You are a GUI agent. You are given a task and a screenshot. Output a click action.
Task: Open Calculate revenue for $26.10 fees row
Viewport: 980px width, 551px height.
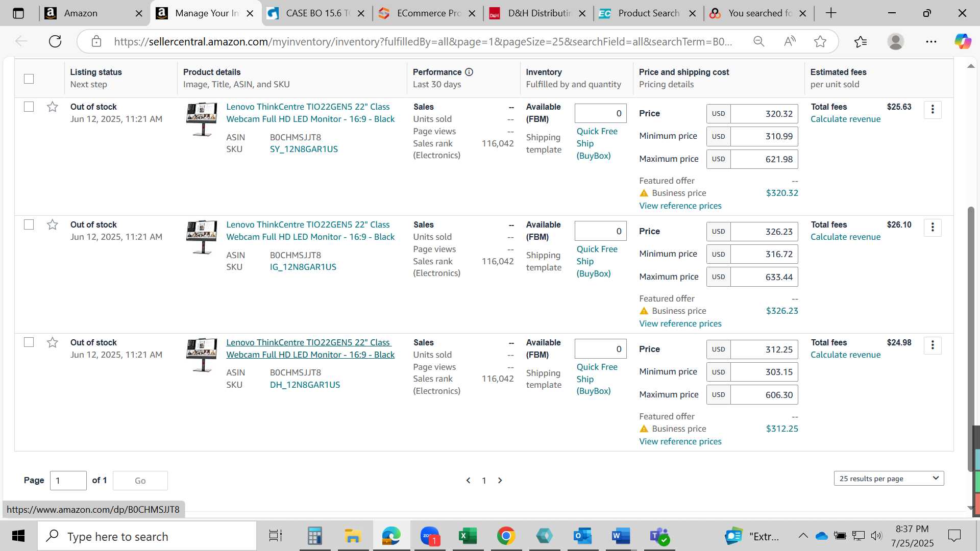tap(845, 237)
